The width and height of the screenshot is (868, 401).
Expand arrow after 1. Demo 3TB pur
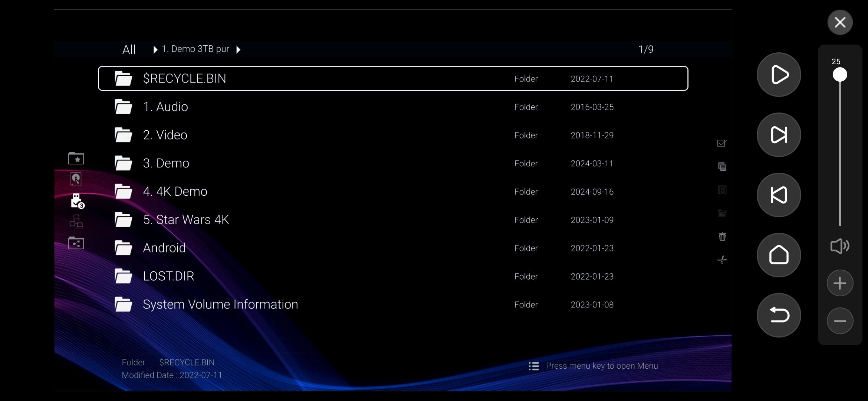pyautogui.click(x=239, y=49)
